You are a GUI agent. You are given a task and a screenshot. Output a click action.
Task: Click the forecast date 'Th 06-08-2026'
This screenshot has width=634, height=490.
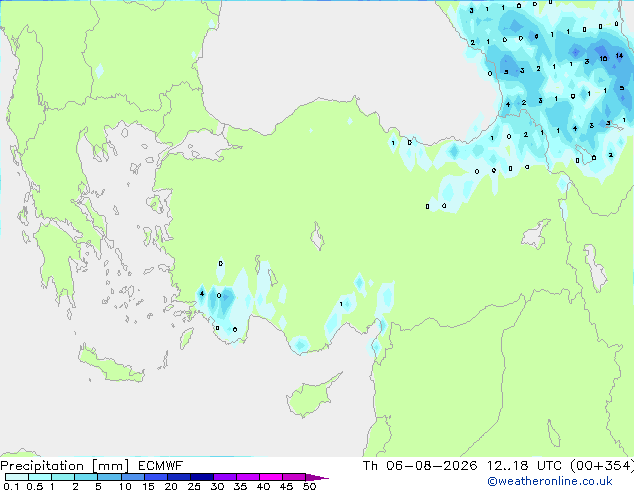point(420,466)
